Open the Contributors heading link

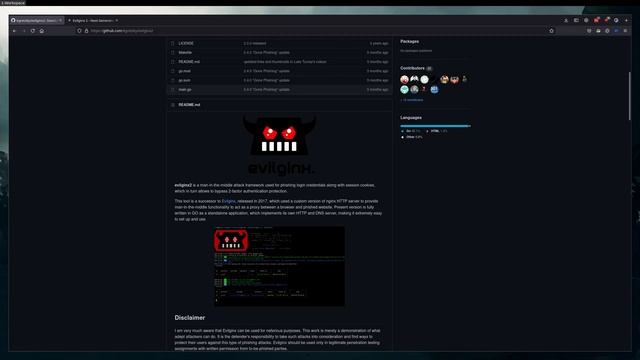coord(412,68)
